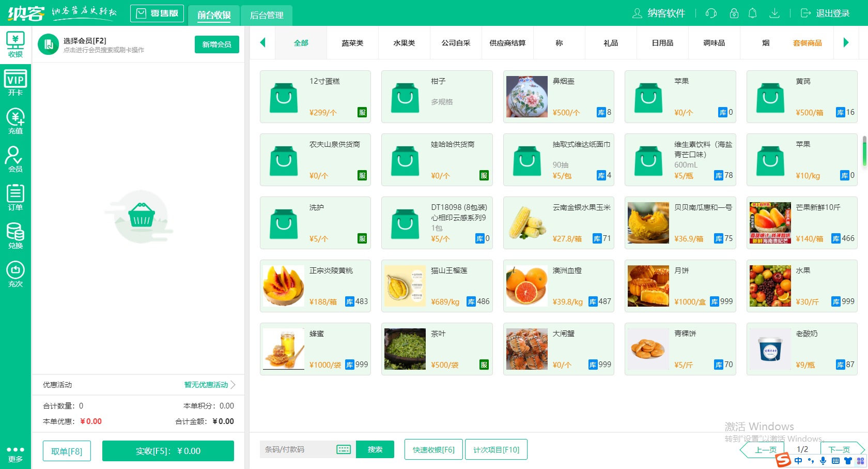Click the 新增会员 add member button
Image resolution: width=868 pixels, height=469 pixels.
[x=216, y=44]
